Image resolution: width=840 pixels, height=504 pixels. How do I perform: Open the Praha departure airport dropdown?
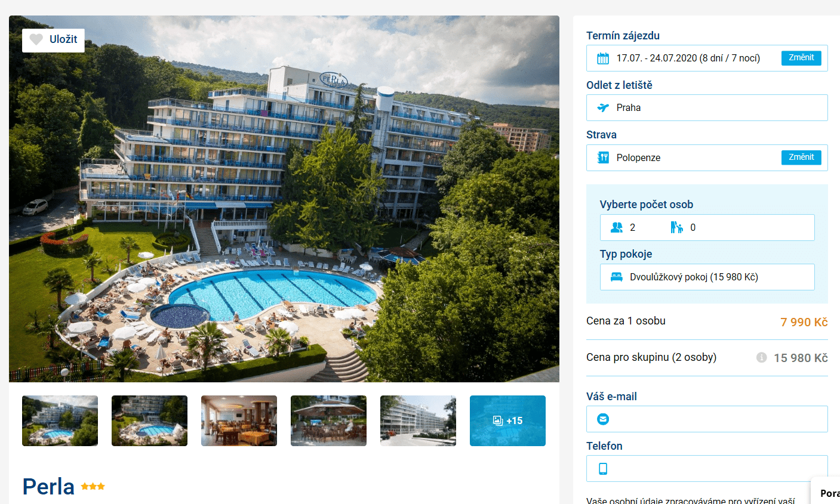[x=707, y=107]
